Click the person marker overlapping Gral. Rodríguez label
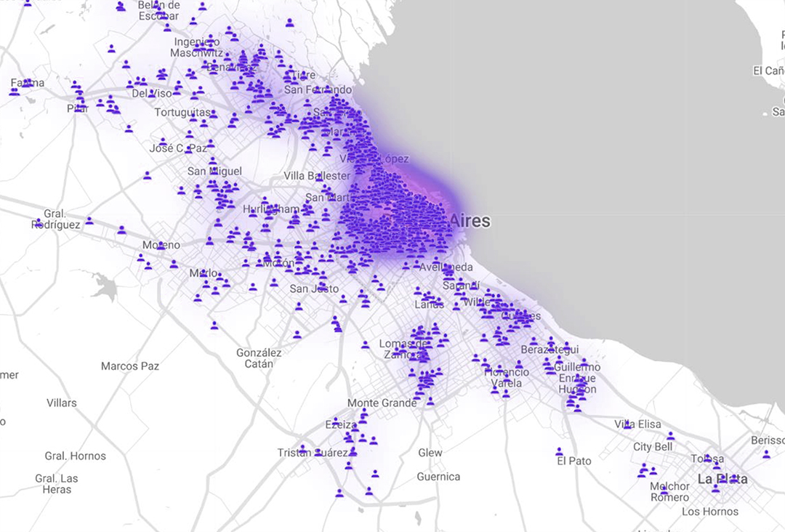This screenshot has height=532, width=785. tap(38, 222)
